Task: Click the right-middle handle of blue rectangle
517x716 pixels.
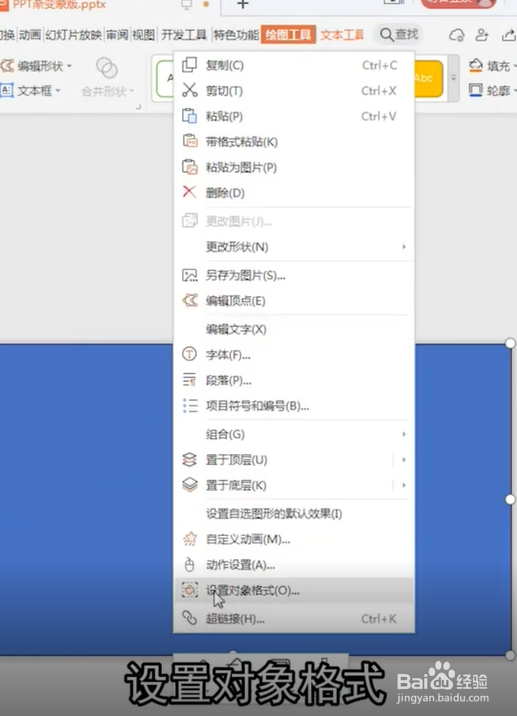Action: [x=510, y=499]
